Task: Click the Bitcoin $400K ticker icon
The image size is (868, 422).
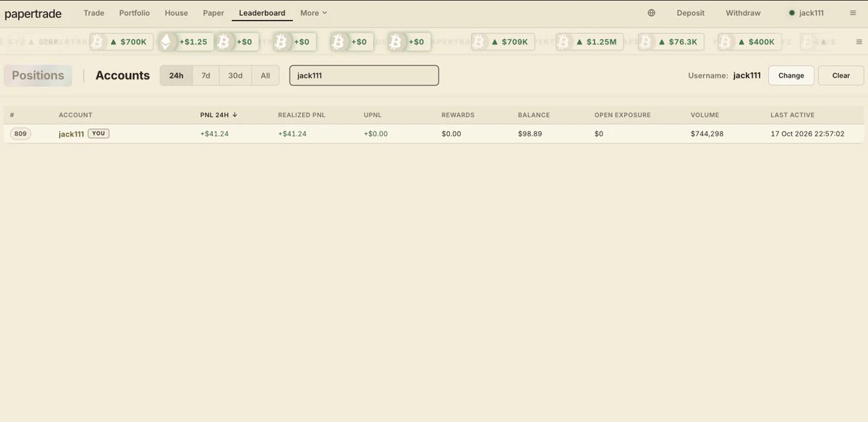Action: [726, 42]
